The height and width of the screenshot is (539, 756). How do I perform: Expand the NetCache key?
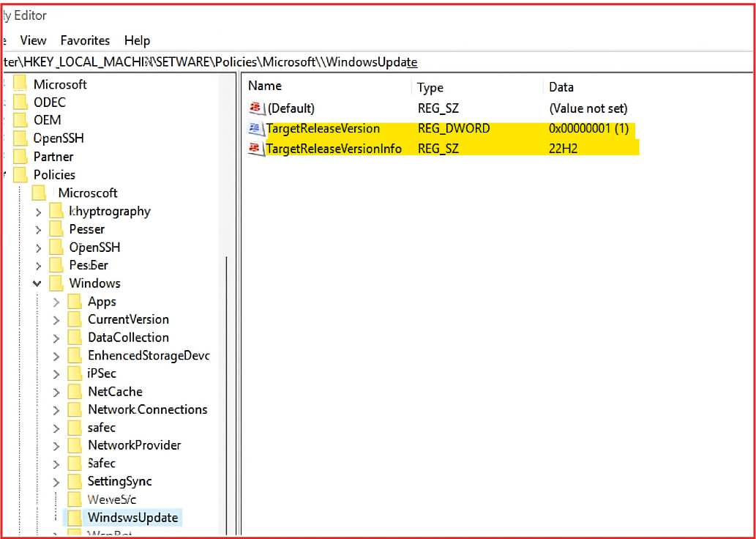[x=56, y=393]
